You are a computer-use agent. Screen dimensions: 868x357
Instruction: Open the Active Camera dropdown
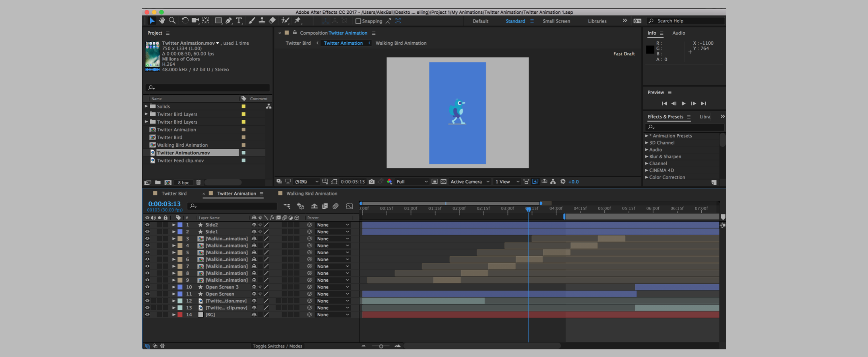point(470,182)
